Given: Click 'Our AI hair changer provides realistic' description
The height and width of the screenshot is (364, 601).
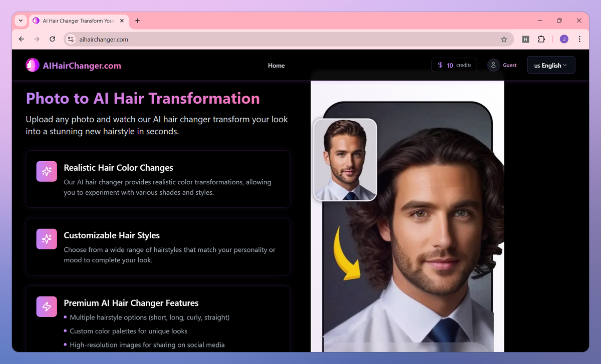Looking at the screenshot, I should coord(167,187).
